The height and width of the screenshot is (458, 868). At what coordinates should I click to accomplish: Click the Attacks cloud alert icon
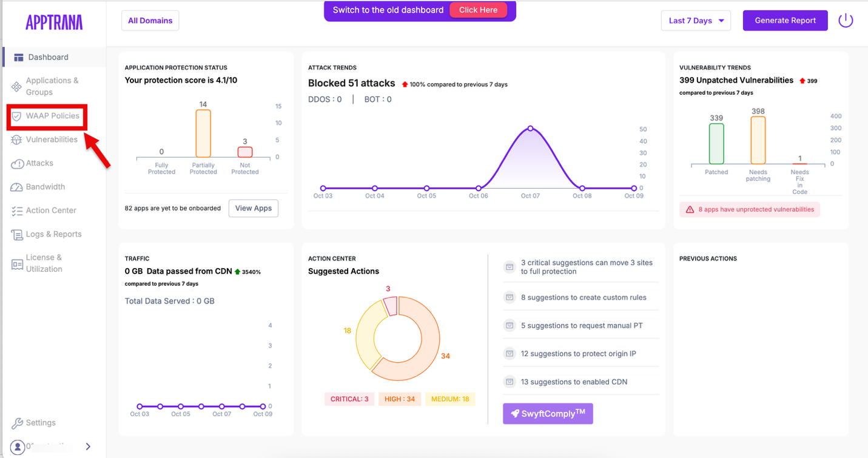(x=17, y=163)
